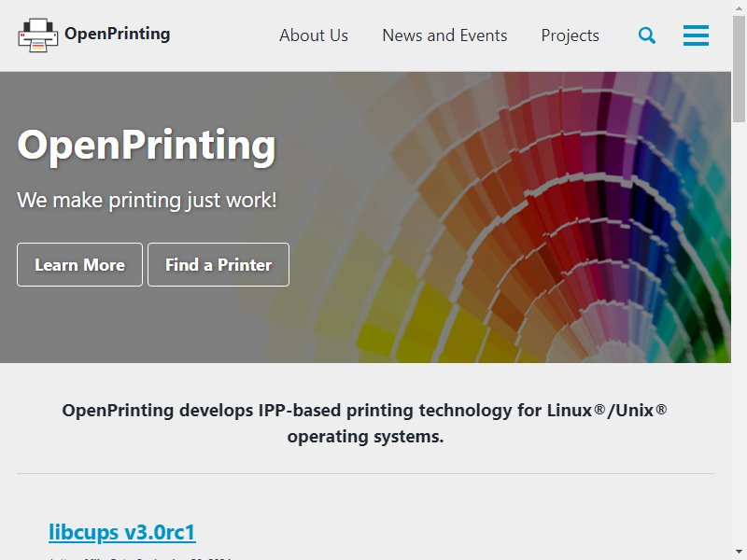Screen dimensions: 747x560
Task: Open the About Us menu
Action: pyautogui.click(x=314, y=35)
